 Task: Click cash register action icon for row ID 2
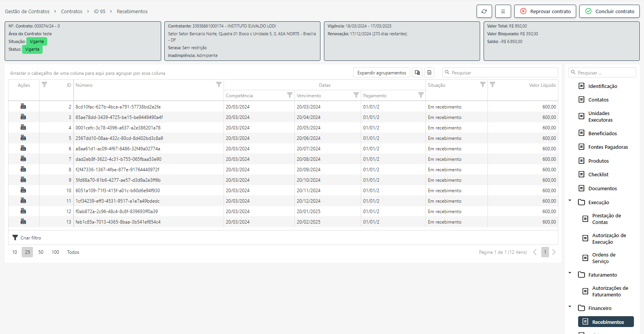[23, 107]
